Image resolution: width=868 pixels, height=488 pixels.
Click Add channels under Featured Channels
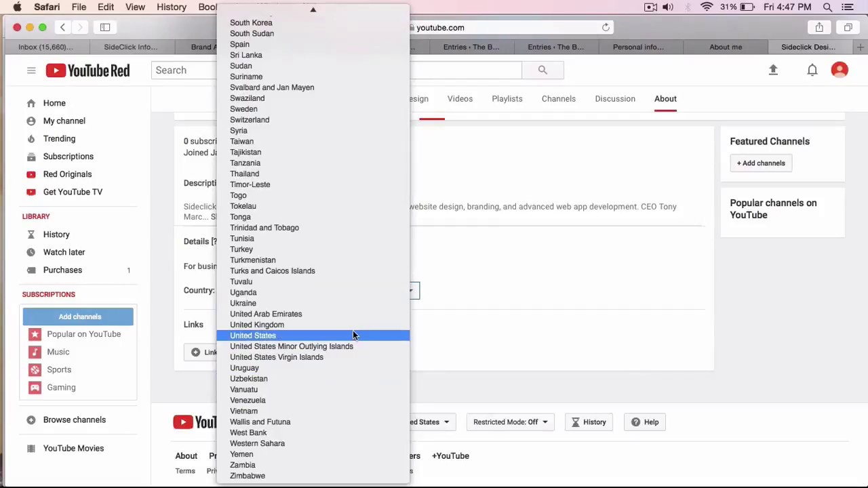click(x=761, y=163)
